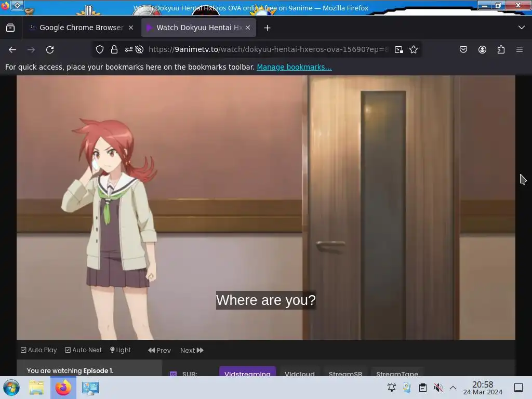The height and width of the screenshot is (399, 532).
Task: Click the autoplay blocked icon
Action: point(139,49)
